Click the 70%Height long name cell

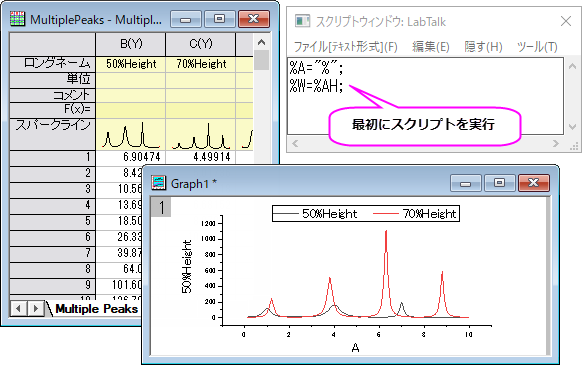200,64
